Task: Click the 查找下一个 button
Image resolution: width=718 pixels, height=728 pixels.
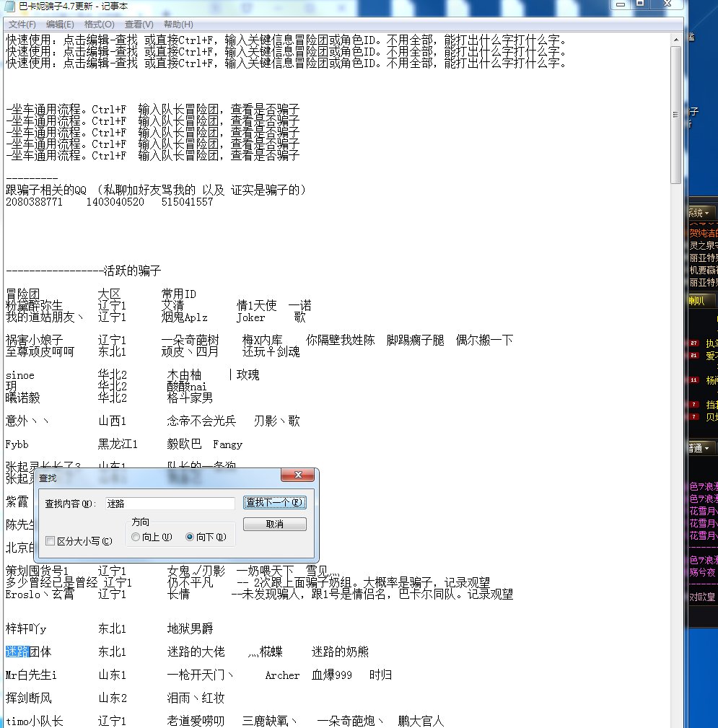Action: [274, 502]
